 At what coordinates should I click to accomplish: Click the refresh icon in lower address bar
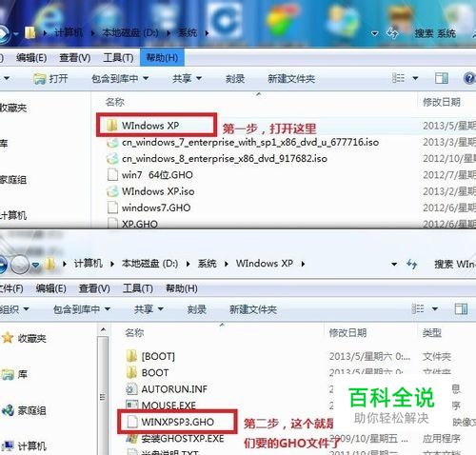coord(412,264)
